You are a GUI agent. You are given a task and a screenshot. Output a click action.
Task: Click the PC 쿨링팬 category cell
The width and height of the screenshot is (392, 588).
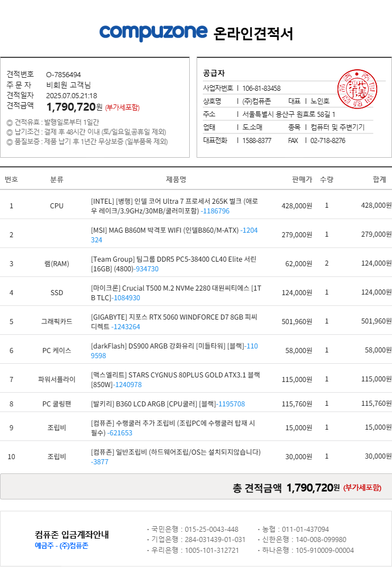point(57,404)
